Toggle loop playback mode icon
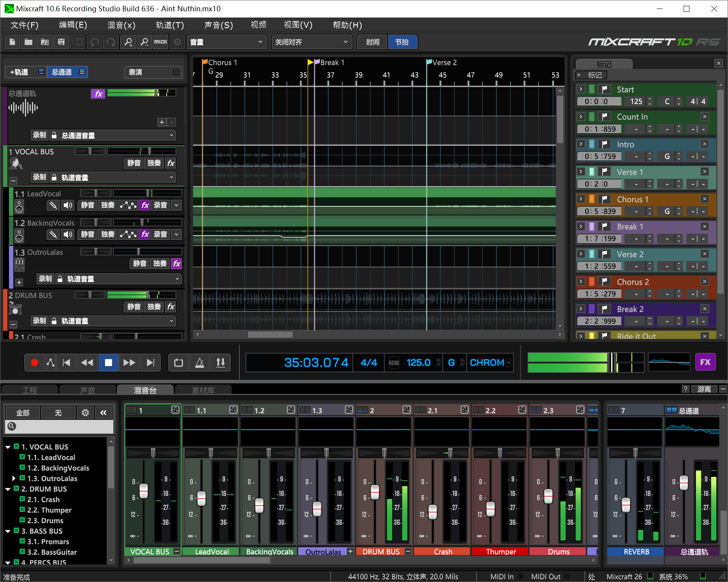The width and height of the screenshot is (728, 582). (179, 363)
